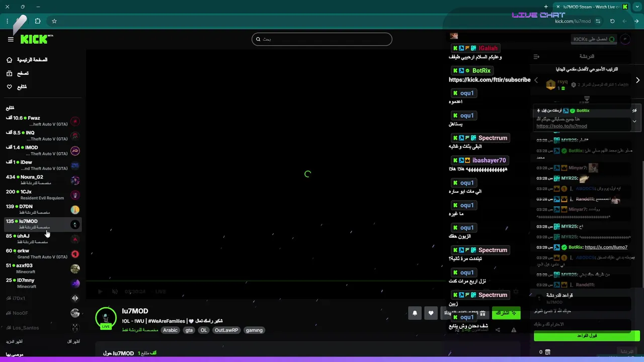This screenshot has height=362, width=644.
Task: Click green Subscribe button
Action: [x=506, y=313]
